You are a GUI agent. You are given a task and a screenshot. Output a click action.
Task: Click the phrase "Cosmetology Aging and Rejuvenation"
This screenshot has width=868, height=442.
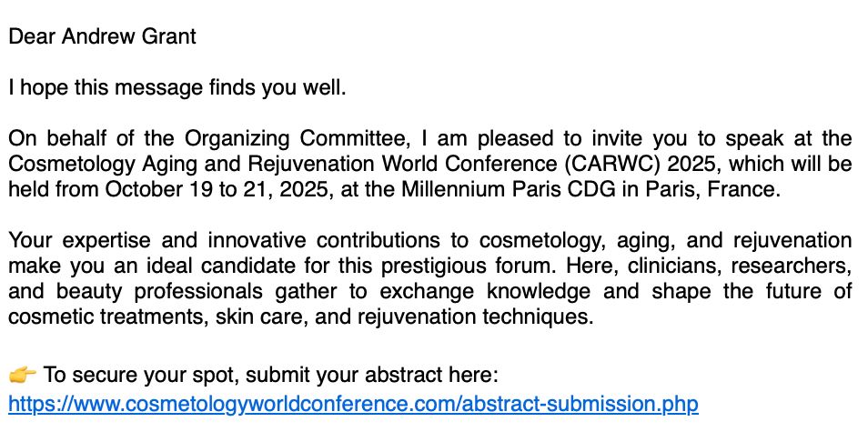[x=196, y=164]
